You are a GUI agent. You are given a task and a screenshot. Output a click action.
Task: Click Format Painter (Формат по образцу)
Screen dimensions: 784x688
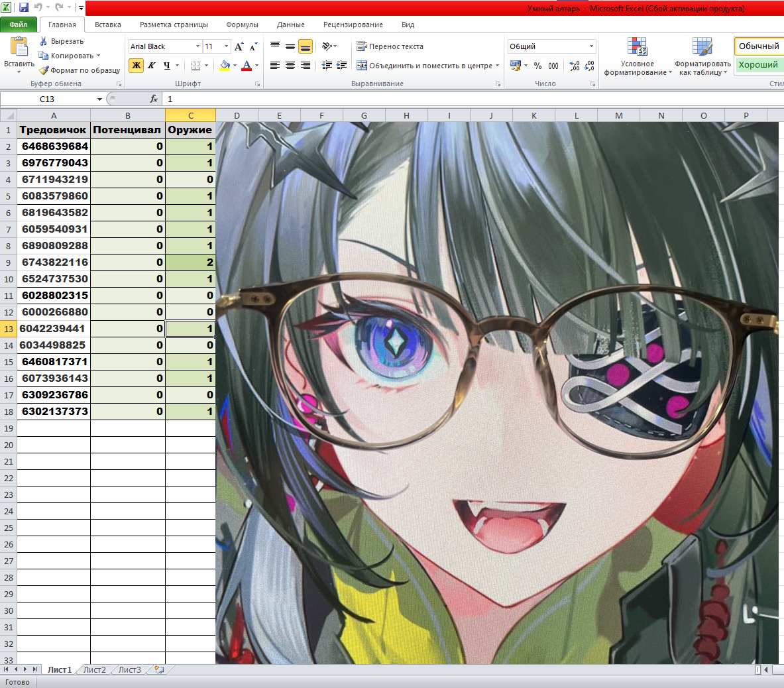80,70
